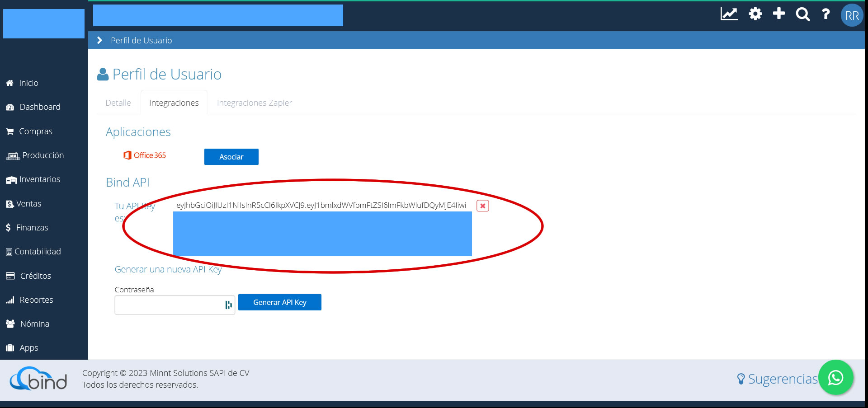
Task: Click the Reportes bar chart icon
Action: 10,300
